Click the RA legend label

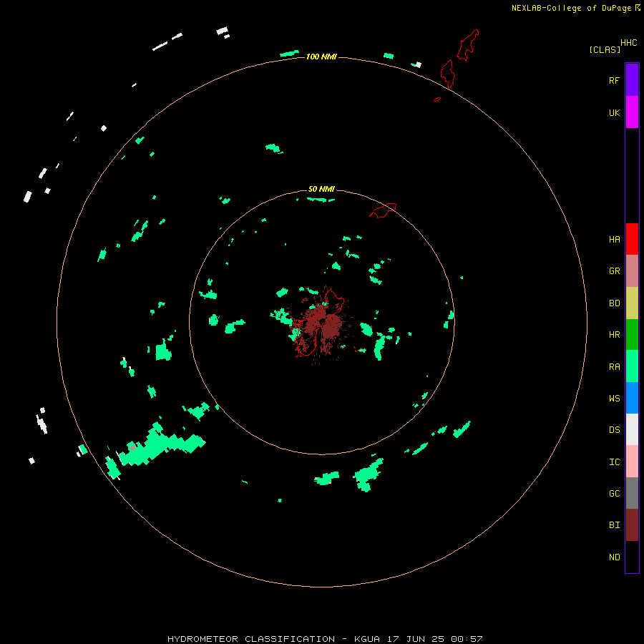coord(614,367)
